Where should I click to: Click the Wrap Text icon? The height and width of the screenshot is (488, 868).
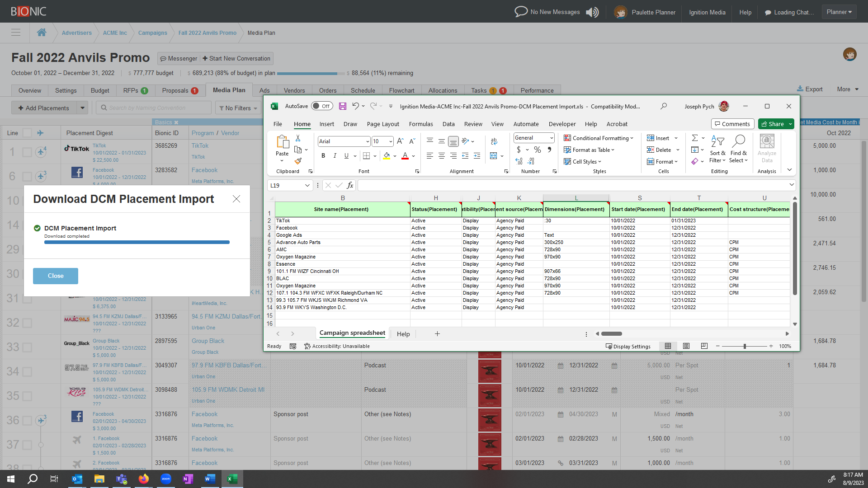click(x=494, y=141)
